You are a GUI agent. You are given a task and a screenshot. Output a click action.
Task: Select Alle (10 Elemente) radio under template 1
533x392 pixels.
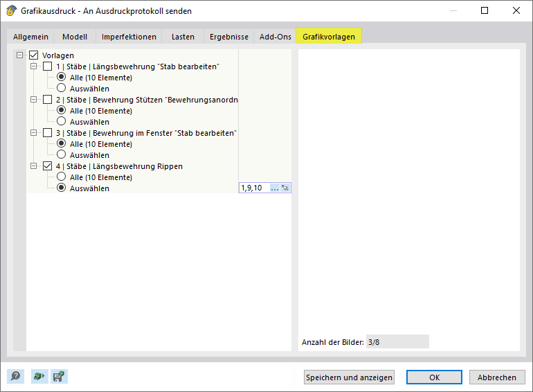coord(61,77)
